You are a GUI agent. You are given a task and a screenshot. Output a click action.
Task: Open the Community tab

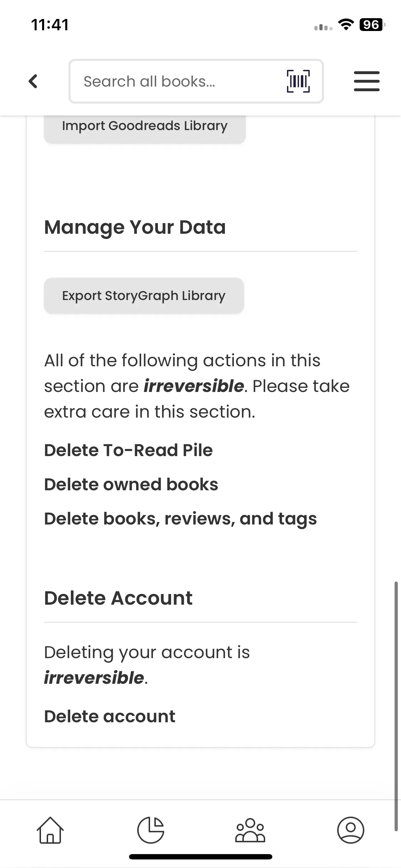click(250, 830)
